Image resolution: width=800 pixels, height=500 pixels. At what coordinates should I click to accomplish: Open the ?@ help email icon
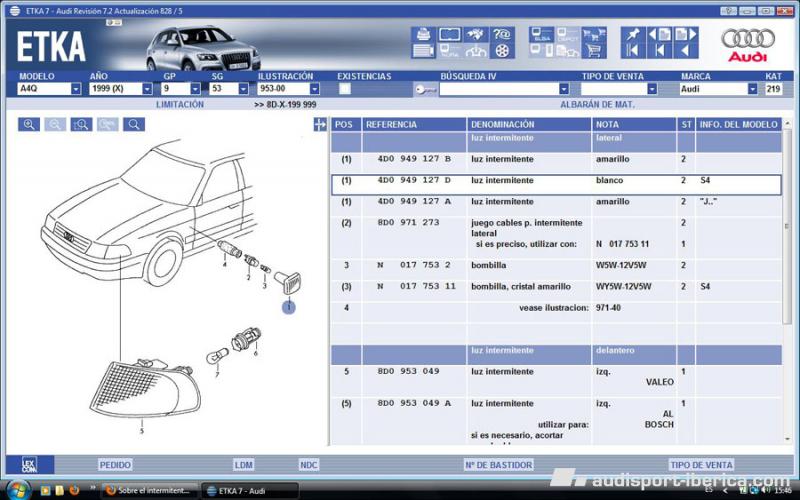pos(502,35)
